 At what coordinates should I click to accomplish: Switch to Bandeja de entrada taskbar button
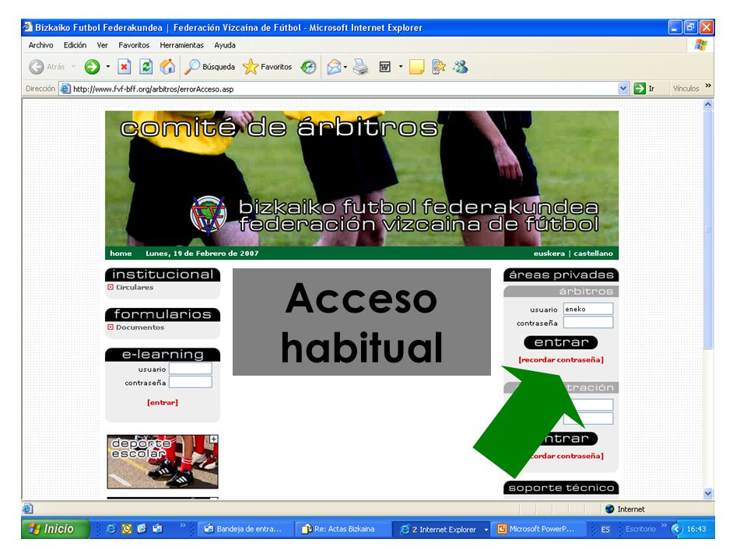click(x=244, y=529)
